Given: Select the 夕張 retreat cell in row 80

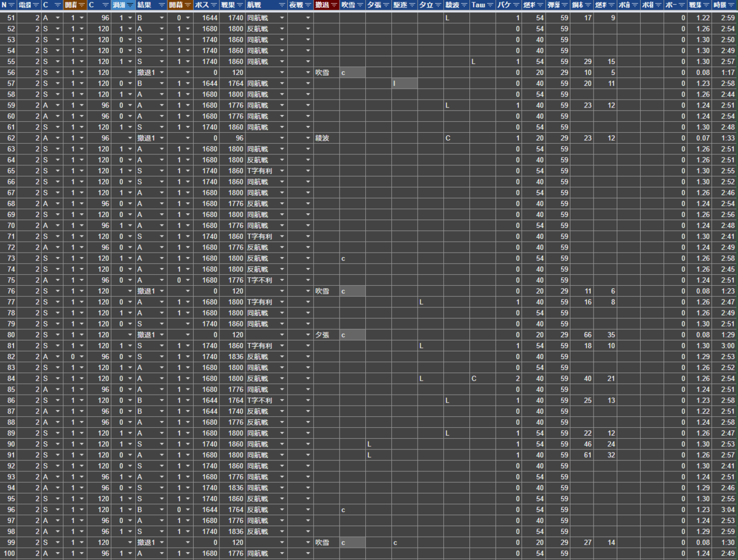Looking at the screenshot, I should pos(326,335).
